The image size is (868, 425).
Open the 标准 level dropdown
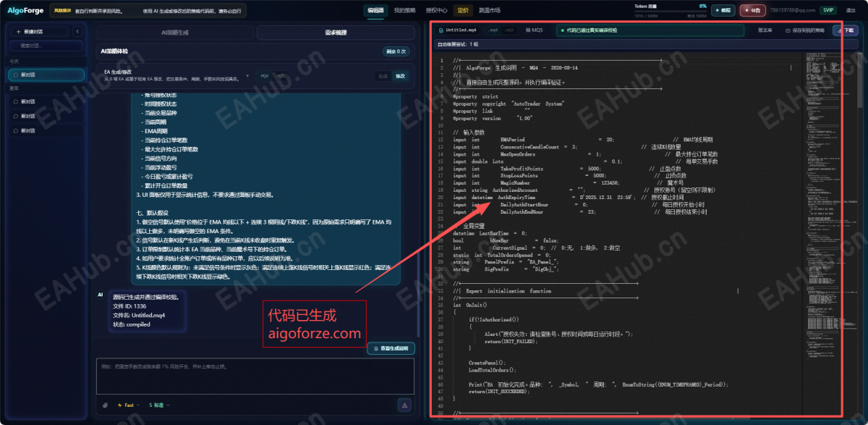159,405
